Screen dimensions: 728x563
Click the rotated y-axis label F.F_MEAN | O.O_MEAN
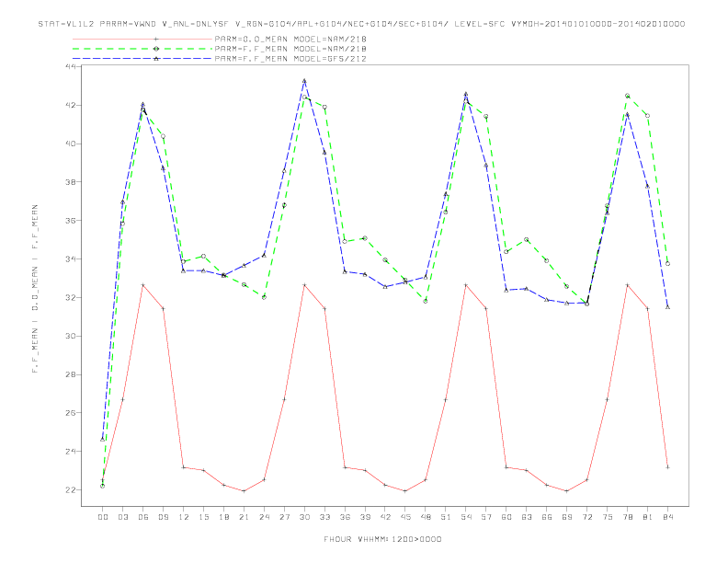(35, 289)
